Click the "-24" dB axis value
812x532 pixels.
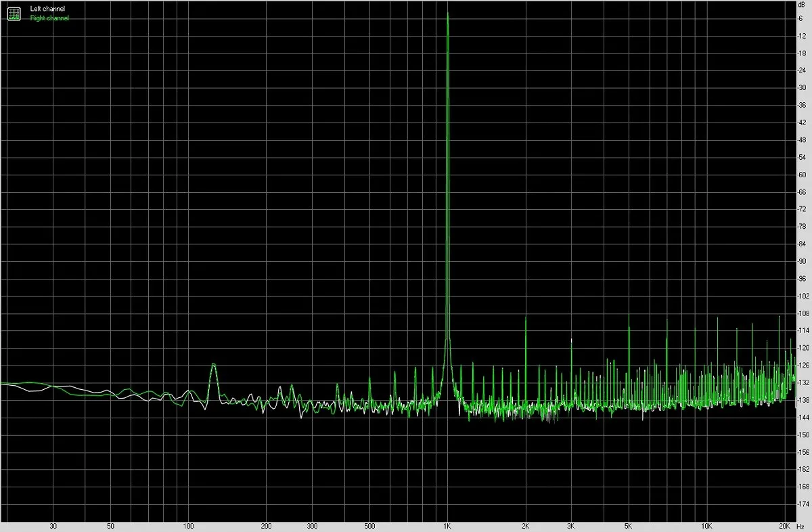coord(802,70)
